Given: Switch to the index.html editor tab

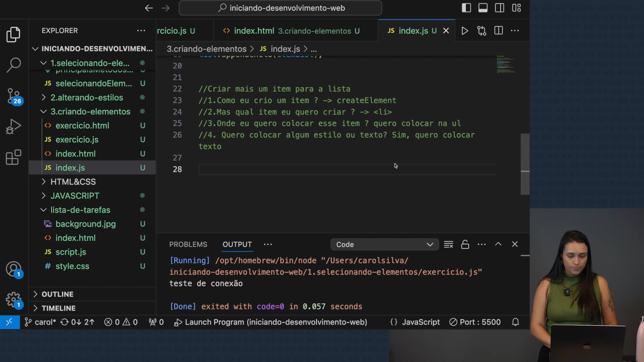Looking at the screenshot, I should click(x=254, y=31).
